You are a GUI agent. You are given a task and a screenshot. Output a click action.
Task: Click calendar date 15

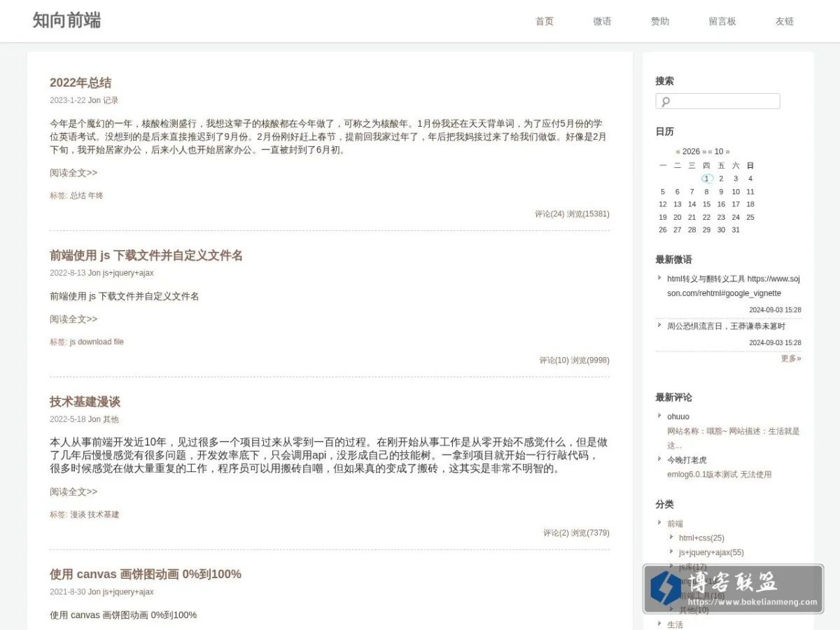click(706, 204)
